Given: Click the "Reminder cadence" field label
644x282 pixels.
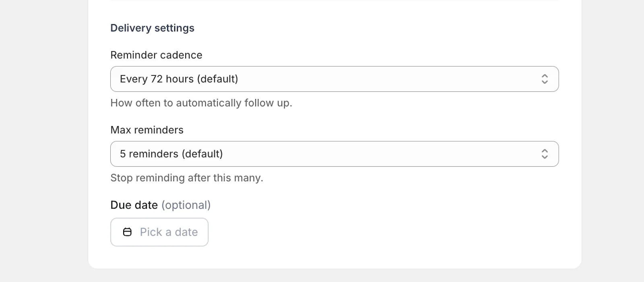Looking at the screenshot, I should (156, 55).
